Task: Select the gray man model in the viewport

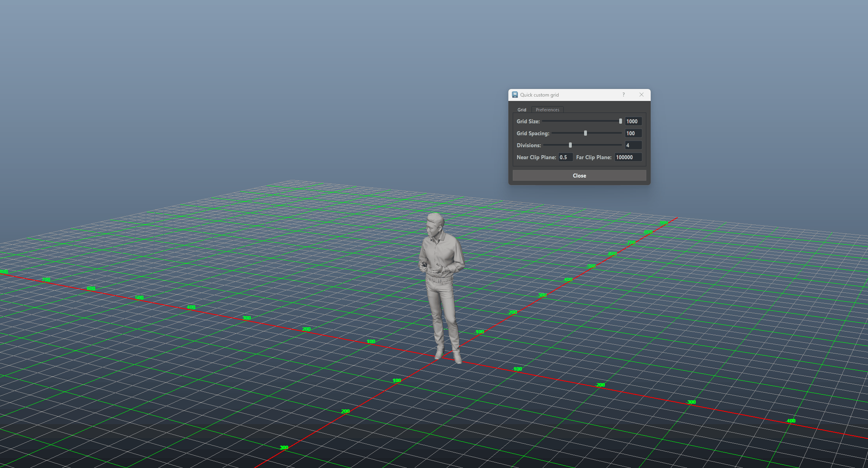Action: 441,287
